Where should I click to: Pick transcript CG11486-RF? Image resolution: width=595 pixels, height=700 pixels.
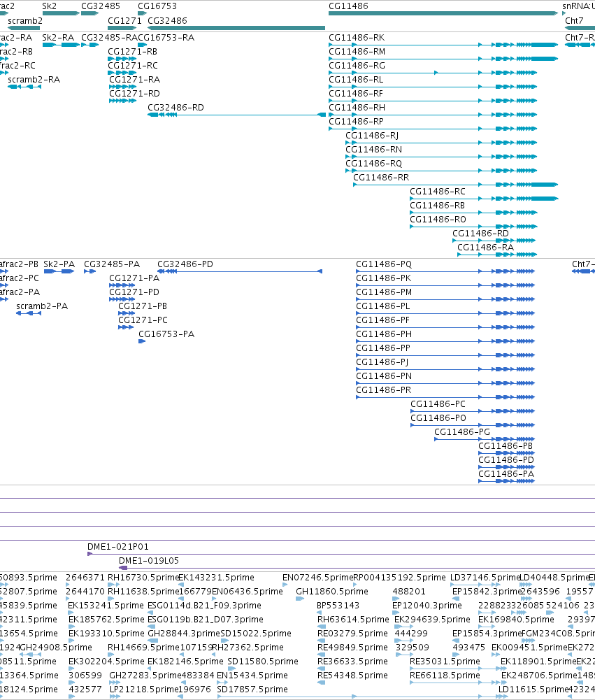click(x=356, y=93)
